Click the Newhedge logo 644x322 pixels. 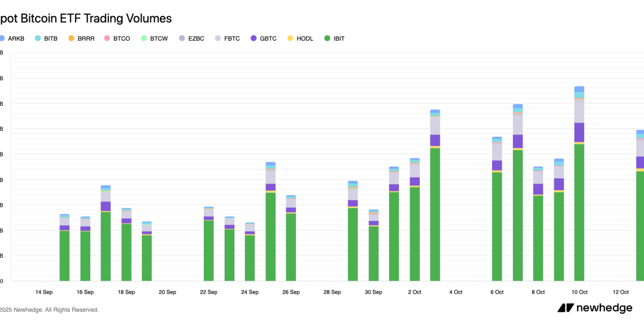point(594,308)
